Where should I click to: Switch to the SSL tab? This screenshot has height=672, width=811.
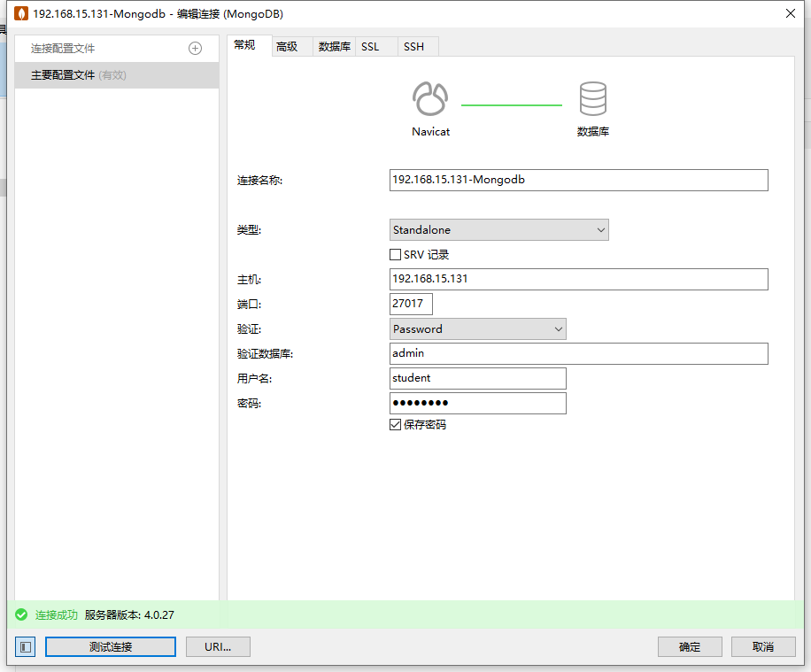376,47
